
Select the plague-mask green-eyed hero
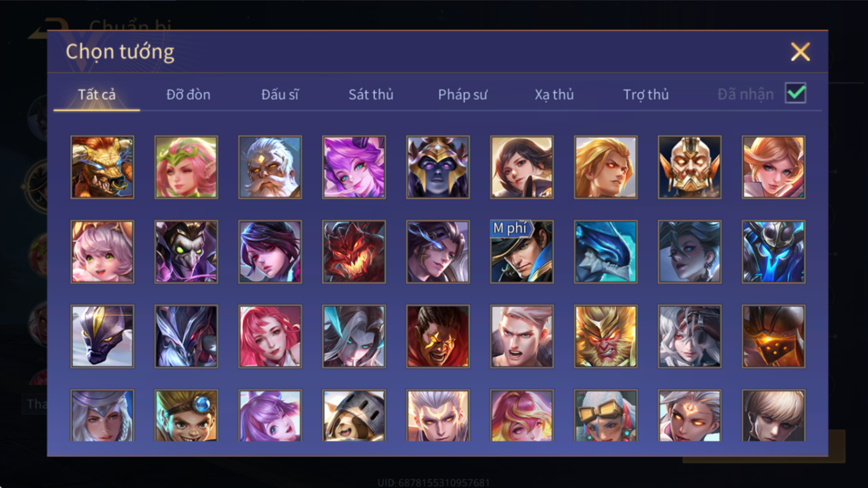tap(186, 252)
